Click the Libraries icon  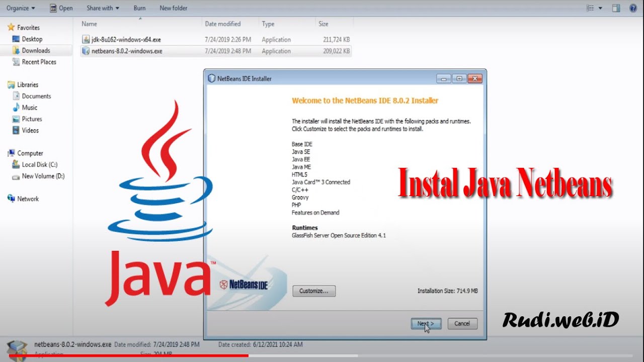[11, 84]
